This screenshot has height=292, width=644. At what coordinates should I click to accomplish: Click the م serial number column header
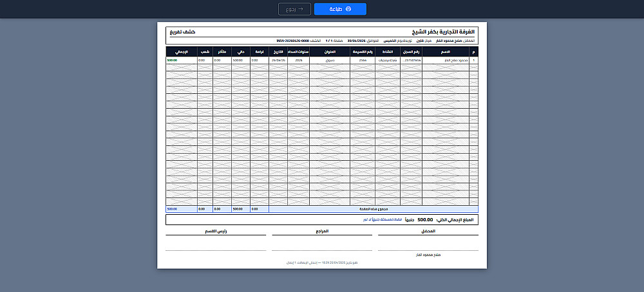473,51
